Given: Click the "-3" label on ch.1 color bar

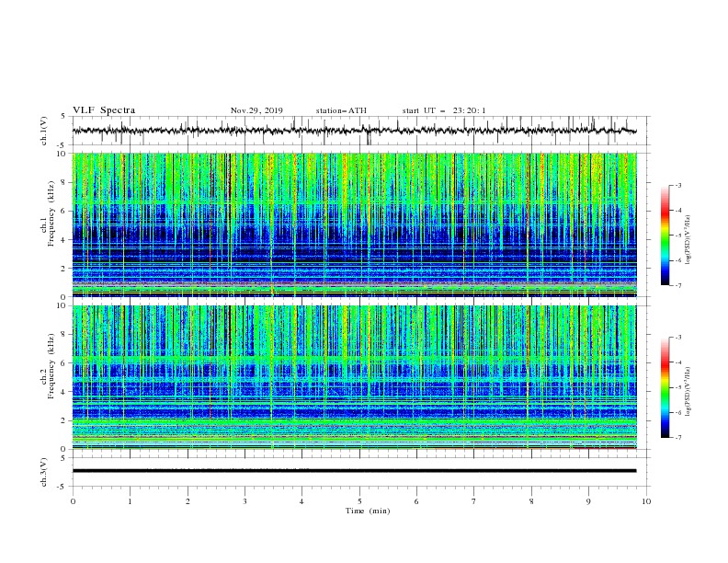Looking at the screenshot, I should point(677,185).
